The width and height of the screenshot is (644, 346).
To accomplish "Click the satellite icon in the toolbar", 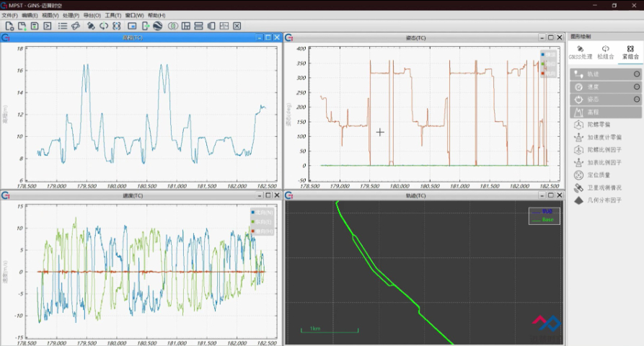I will click(91, 26).
